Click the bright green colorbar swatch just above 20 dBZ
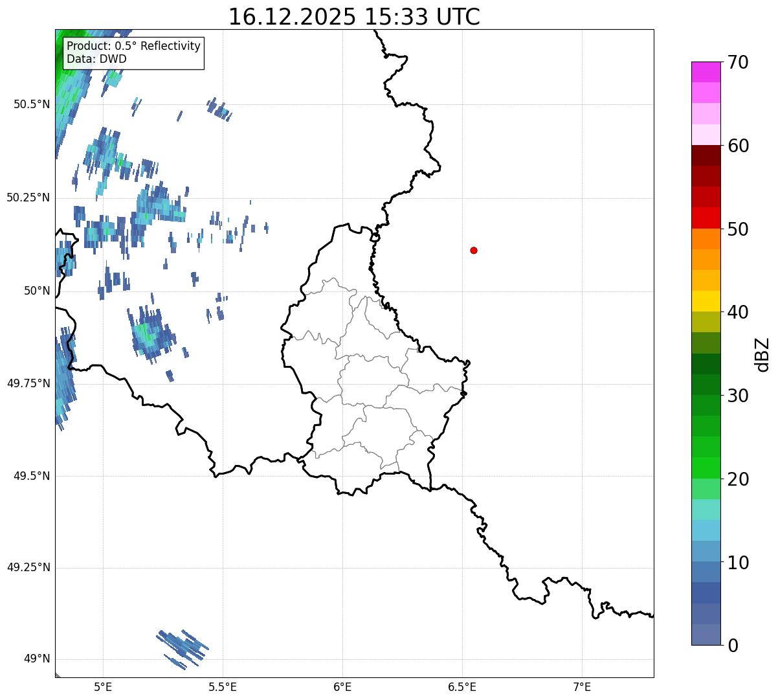Screen dimensions: 778x700 click(x=706, y=468)
